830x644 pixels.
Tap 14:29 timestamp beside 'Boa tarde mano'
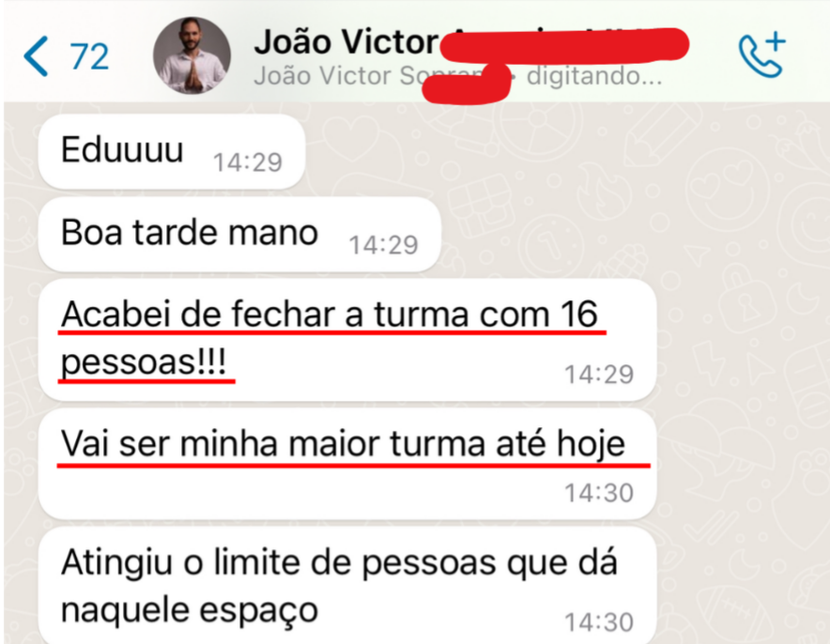[383, 245]
